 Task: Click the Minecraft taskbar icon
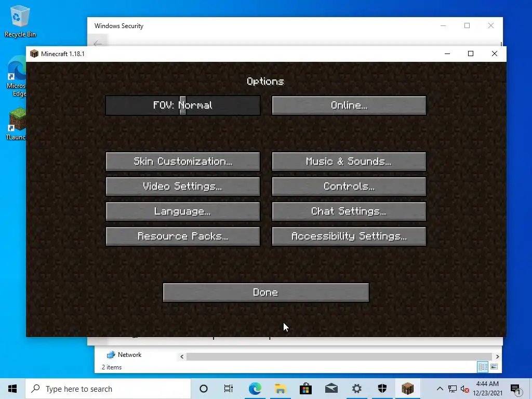point(407,389)
